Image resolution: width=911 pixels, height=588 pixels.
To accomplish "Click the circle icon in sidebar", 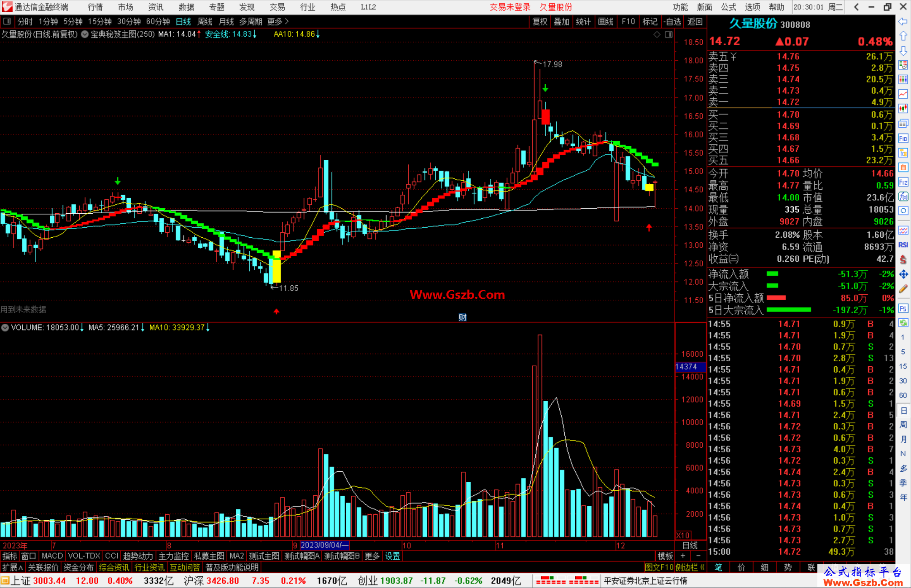I will click(x=903, y=211).
